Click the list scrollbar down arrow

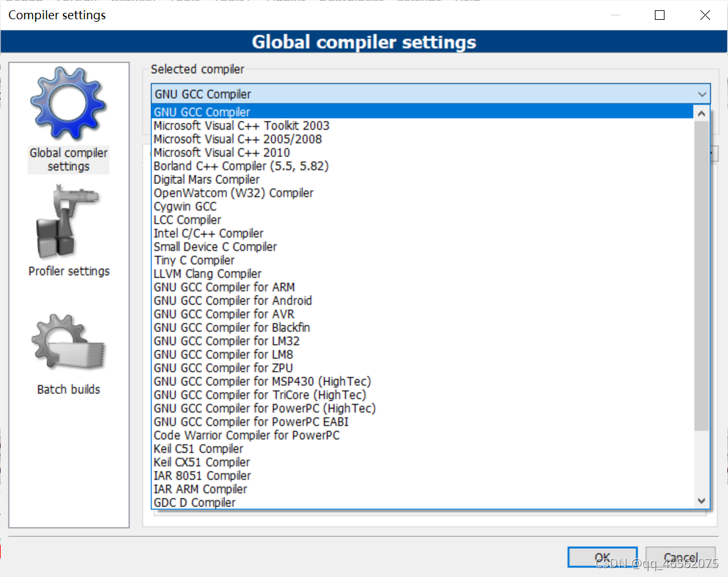click(702, 501)
